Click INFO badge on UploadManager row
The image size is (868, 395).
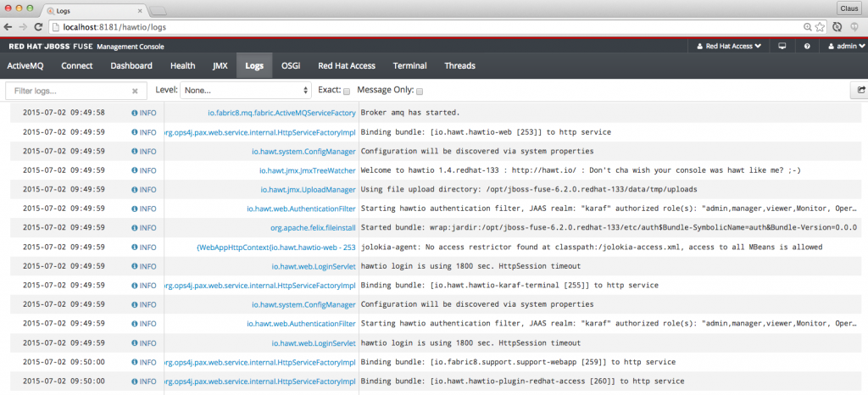(x=144, y=189)
